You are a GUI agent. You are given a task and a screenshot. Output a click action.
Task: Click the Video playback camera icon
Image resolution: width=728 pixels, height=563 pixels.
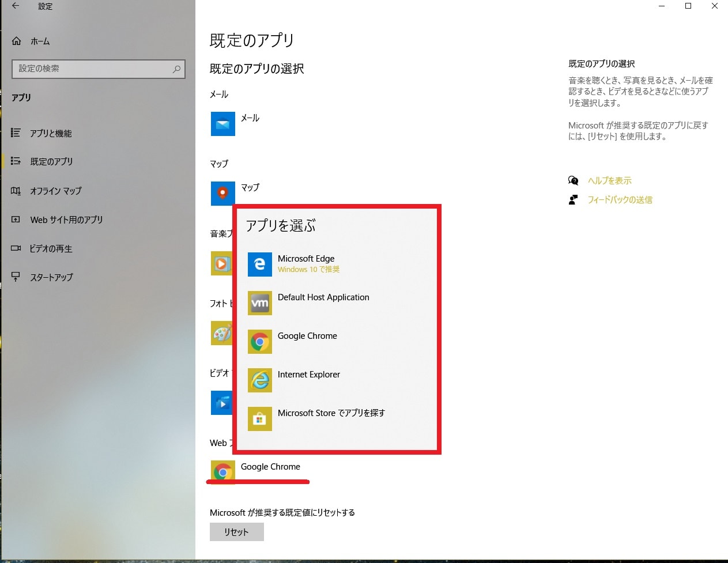point(16,248)
